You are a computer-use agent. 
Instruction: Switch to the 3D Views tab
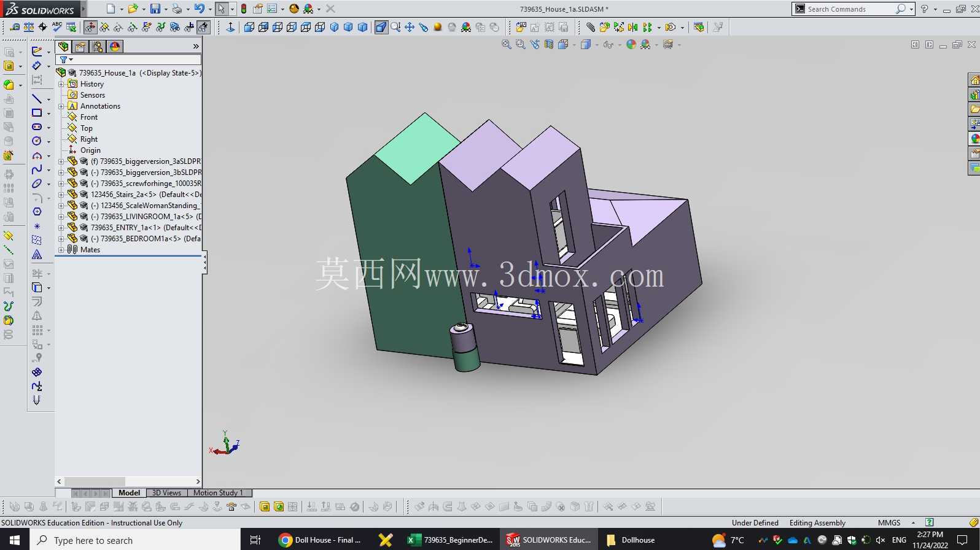tap(166, 493)
